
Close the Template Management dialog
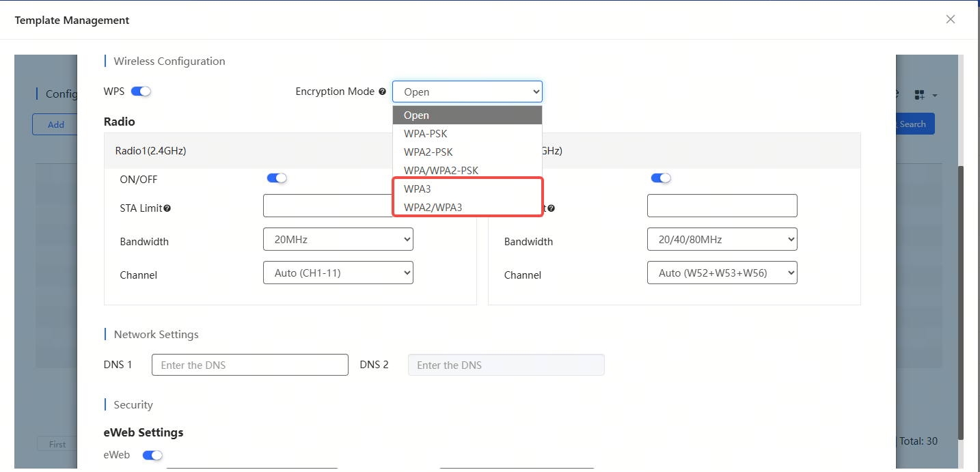pyautogui.click(x=950, y=19)
